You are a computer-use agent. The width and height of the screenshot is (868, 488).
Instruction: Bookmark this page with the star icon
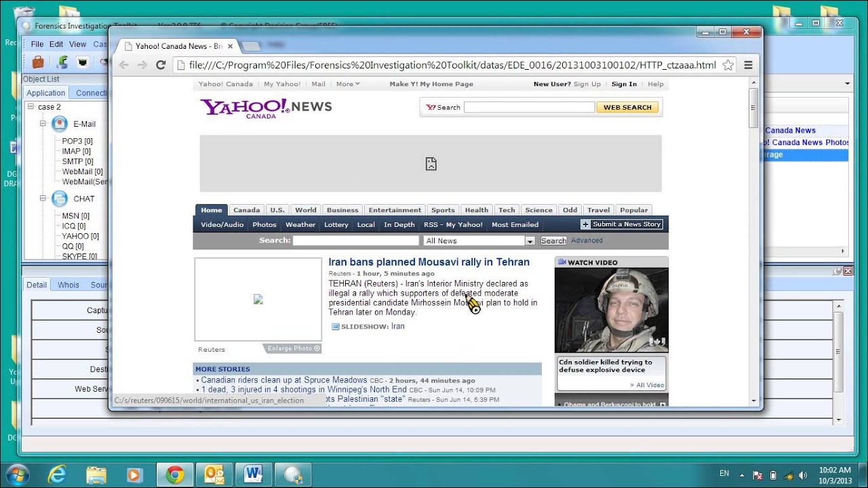[x=728, y=65]
